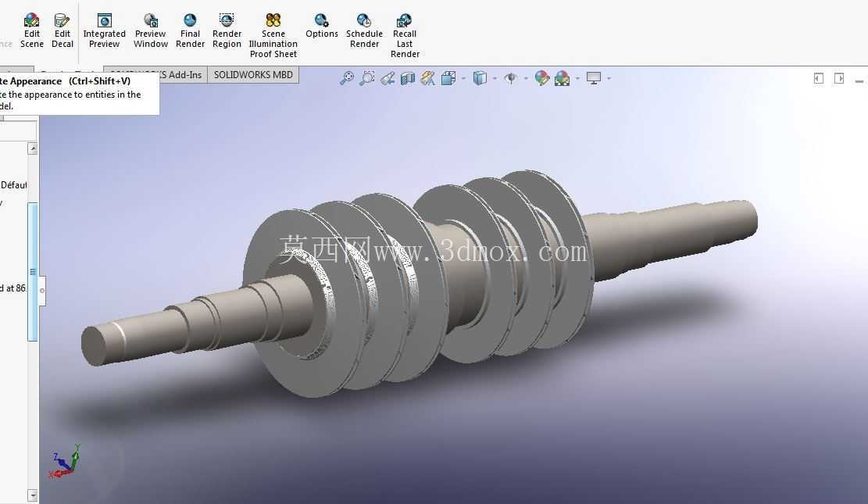
Task: Click the left panel scrollbar up arrow
Action: click(x=33, y=148)
